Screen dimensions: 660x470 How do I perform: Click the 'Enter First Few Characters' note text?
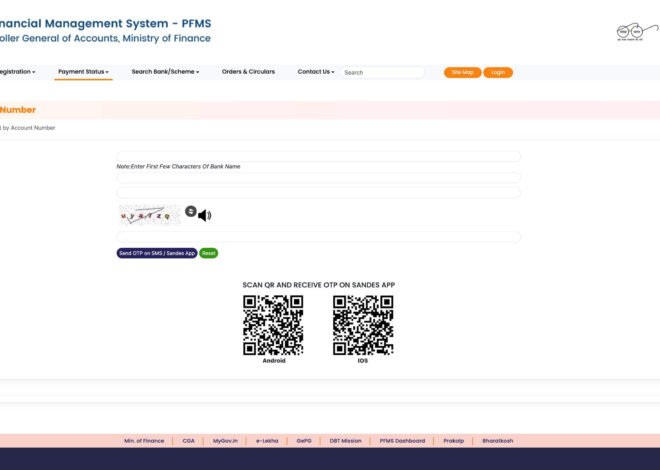(178, 167)
